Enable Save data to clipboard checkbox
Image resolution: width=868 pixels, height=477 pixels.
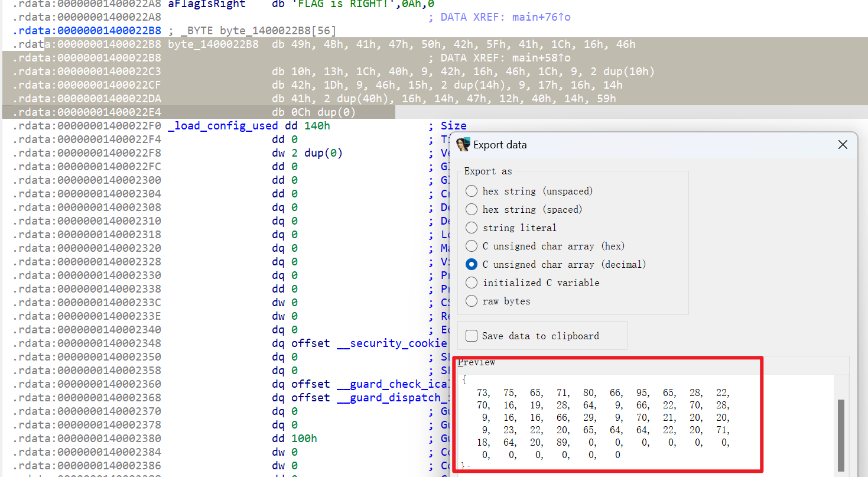click(x=472, y=336)
